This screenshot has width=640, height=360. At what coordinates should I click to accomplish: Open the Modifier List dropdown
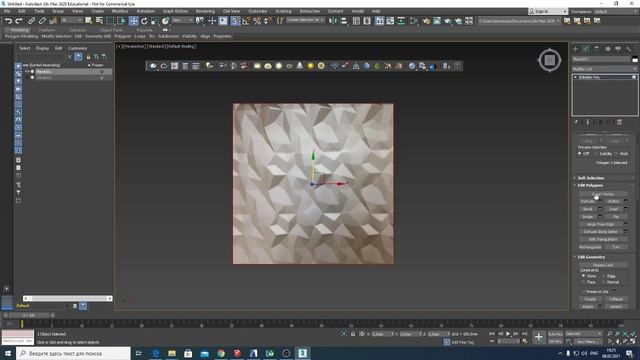click(604, 69)
